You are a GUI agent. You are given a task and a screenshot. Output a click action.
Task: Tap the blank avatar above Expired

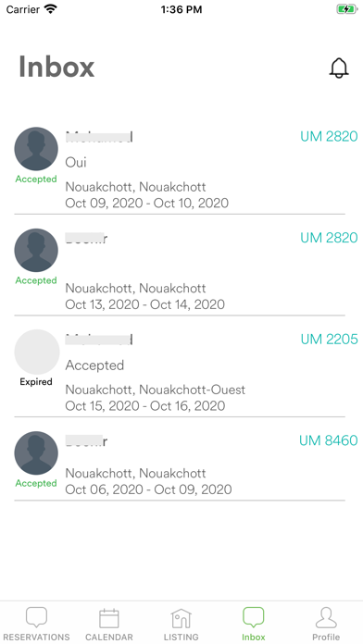click(x=37, y=352)
